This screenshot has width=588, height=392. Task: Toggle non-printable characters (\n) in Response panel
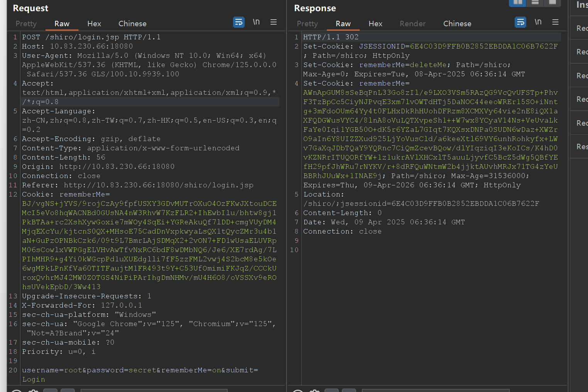point(538,22)
